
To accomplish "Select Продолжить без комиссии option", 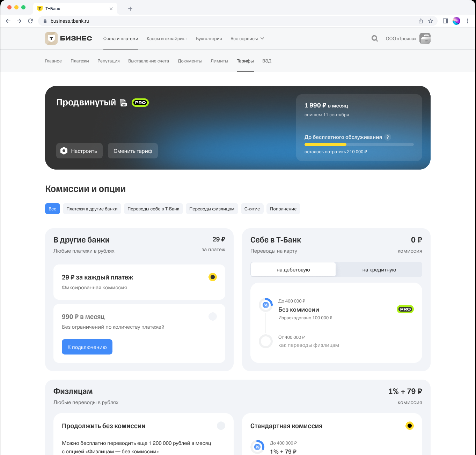I will 221,426.
